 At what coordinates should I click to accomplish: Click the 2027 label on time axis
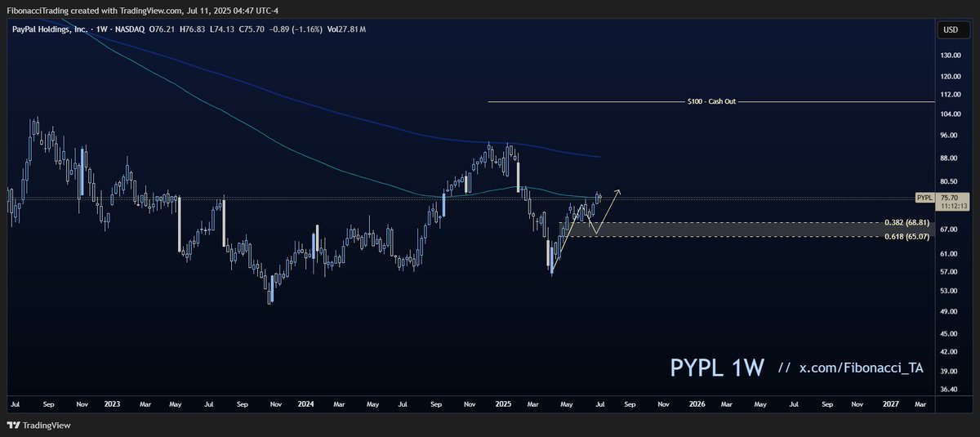tap(891, 404)
